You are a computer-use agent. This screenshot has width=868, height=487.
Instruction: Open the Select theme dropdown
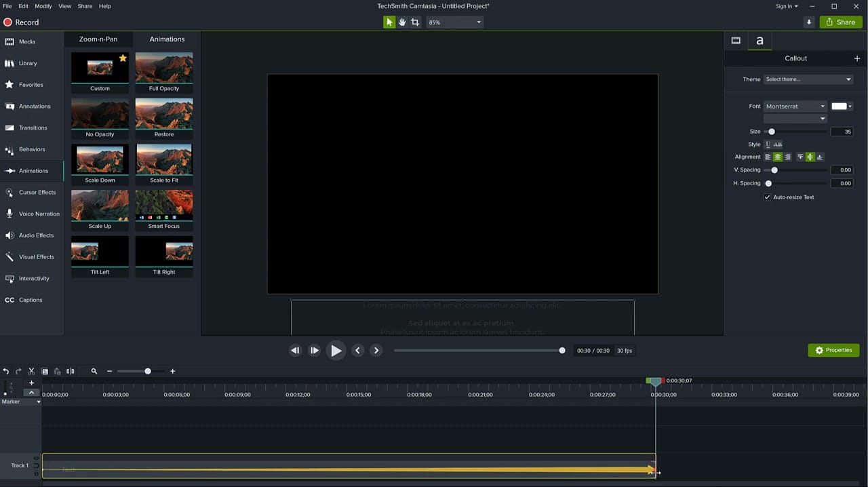pos(807,79)
